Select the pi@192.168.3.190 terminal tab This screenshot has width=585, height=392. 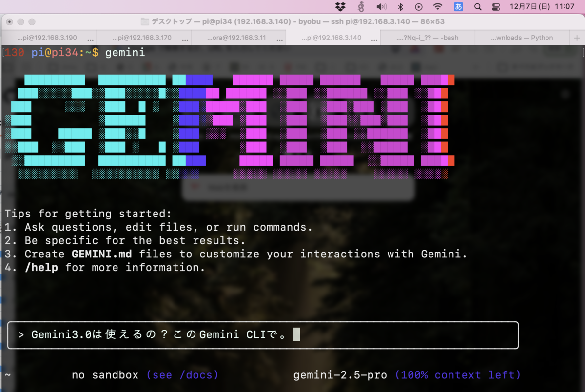[x=50, y=38]
